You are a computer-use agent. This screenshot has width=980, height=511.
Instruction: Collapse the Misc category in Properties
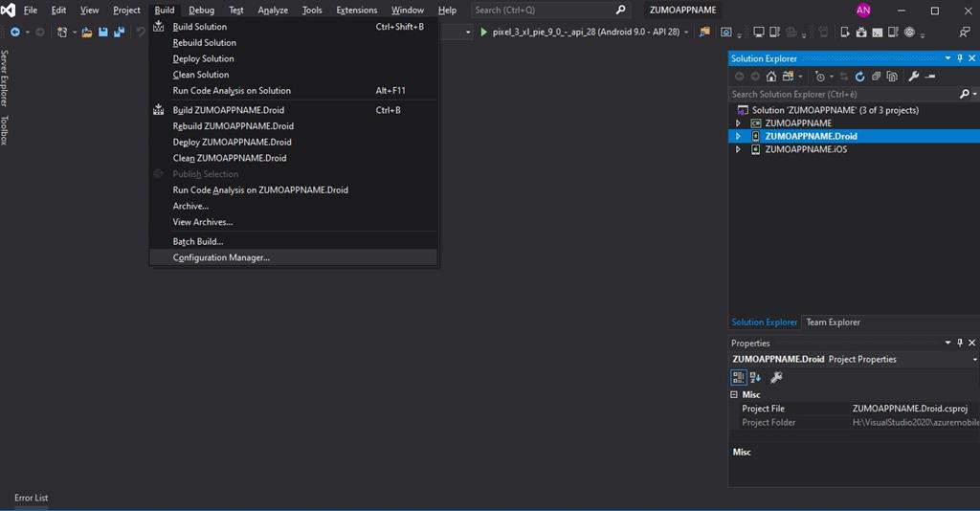point(734,395)
